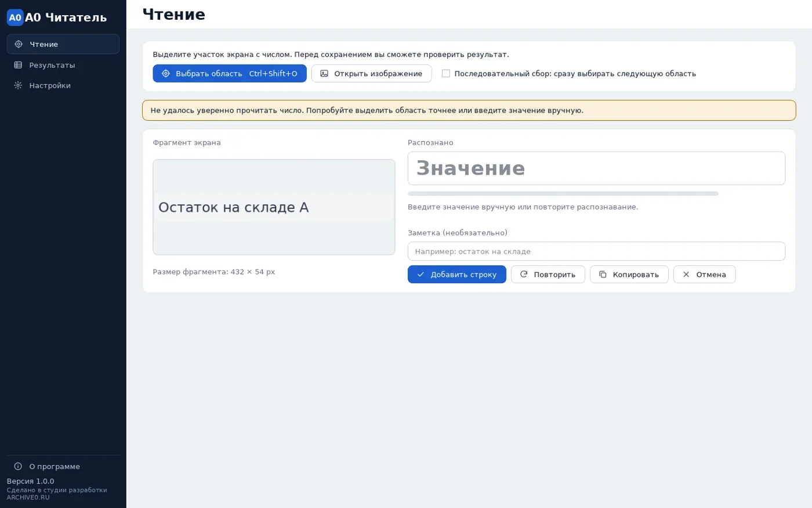812x508 pixels.
Task: Click the Выделите участок экрана instruction text
Action: coord(331,55)
